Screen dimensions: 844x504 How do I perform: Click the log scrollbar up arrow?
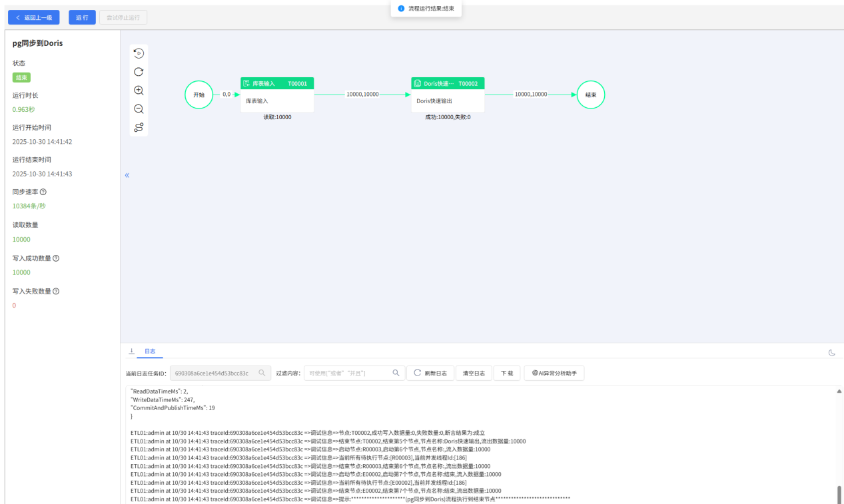[839, 391]
